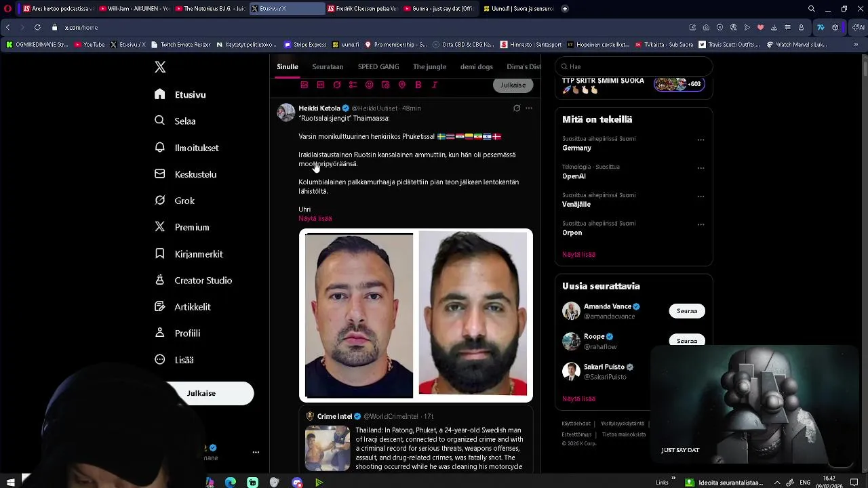This screenshot has width=868, height=488.
Task: Switch to the Seurataan tab
Action: pyautogui.click(x=328, y=66)
